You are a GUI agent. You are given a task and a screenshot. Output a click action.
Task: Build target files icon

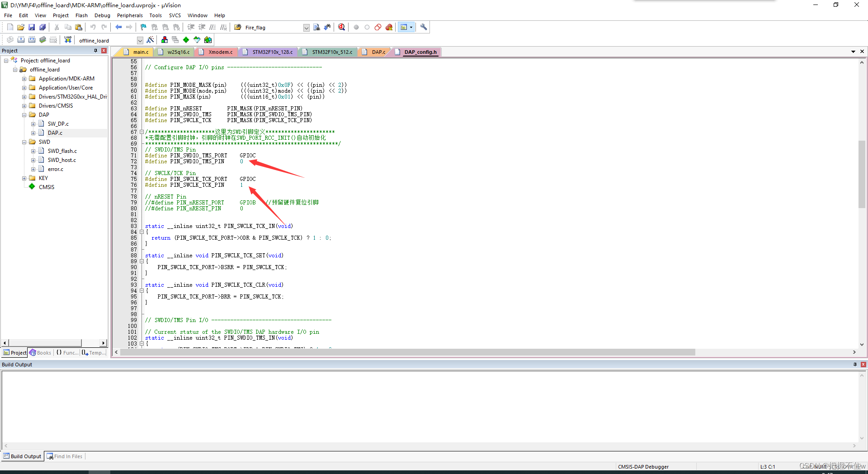[21, 40]
